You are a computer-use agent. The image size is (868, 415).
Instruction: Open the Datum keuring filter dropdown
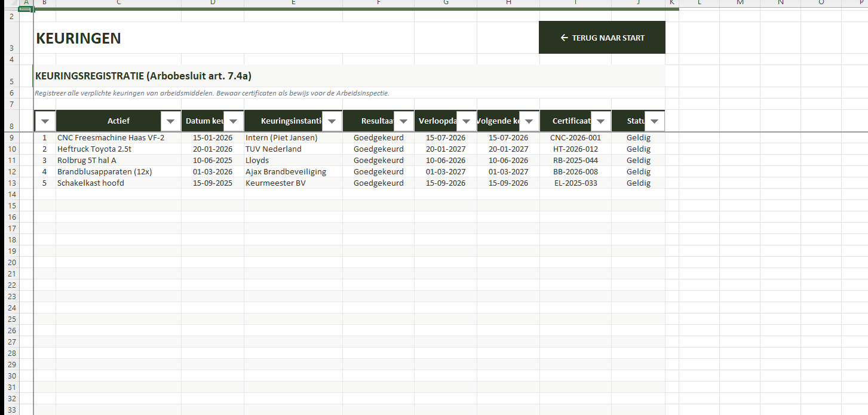[234, 121]
